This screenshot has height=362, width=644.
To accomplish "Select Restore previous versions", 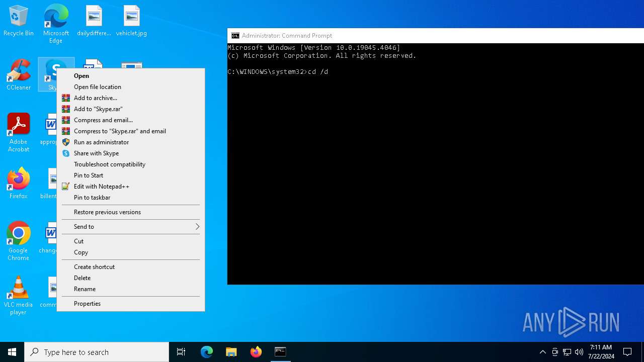I will 131,212.
